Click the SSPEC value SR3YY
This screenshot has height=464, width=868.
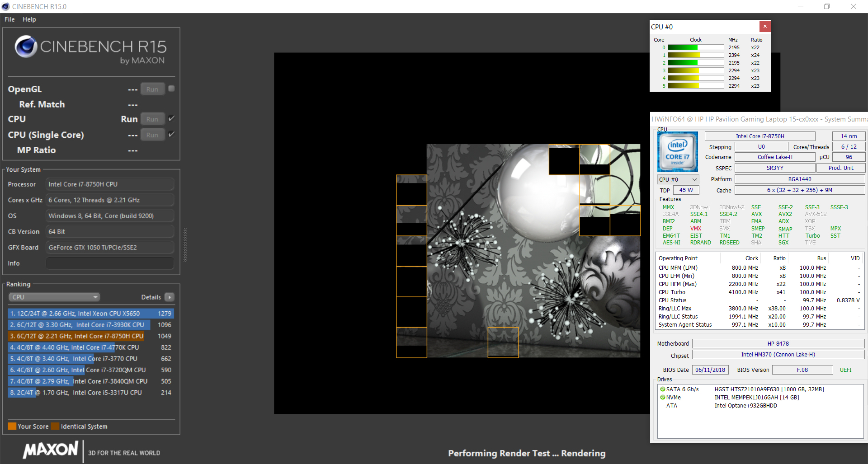(775, 168)
